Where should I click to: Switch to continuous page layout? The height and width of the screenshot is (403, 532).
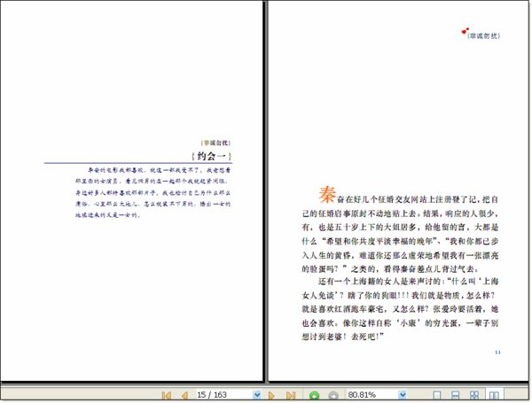[x=456, y=395]
